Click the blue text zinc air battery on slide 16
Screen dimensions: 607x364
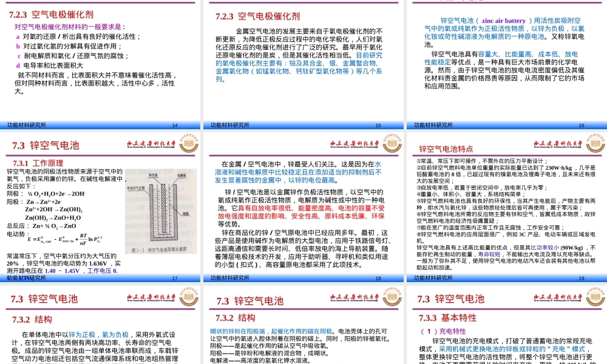pyautogui.click(x=504, y=21)
